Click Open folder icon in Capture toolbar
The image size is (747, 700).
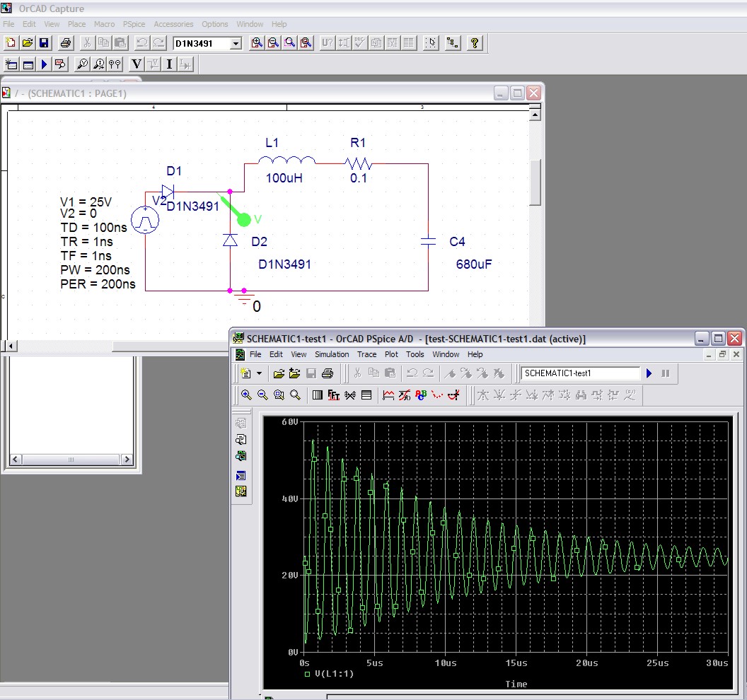27,43
